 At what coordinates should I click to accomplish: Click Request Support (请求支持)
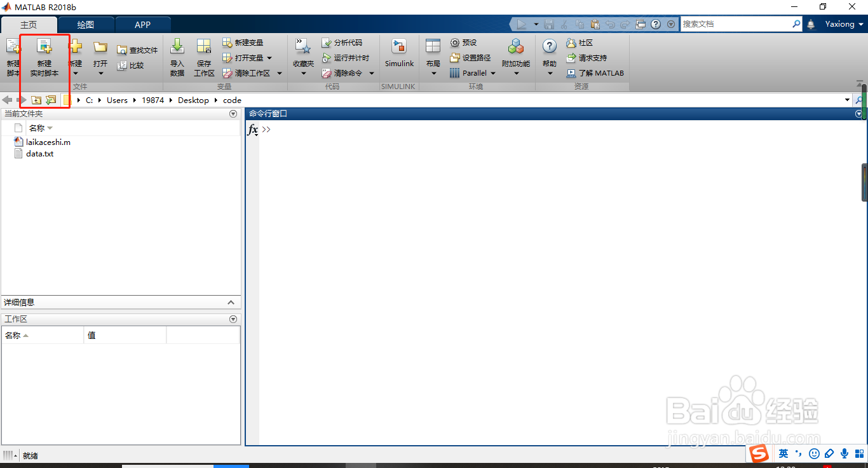coord(587,58)
